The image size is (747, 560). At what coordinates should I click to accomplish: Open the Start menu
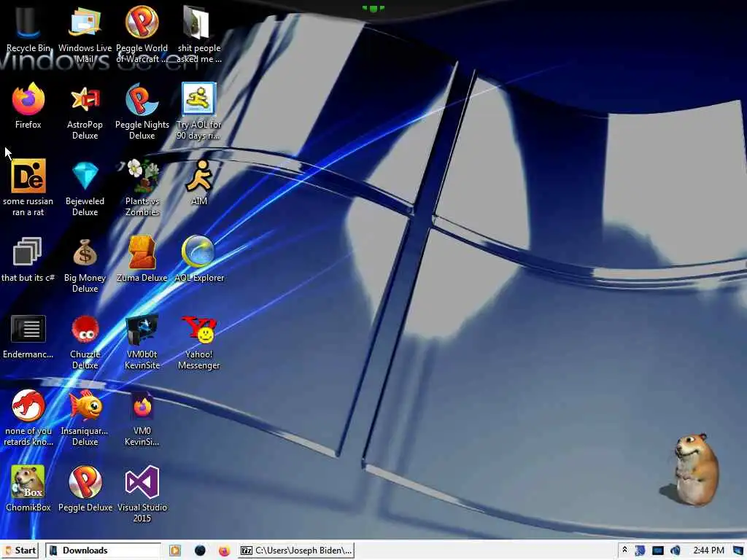tap(20, 551)
